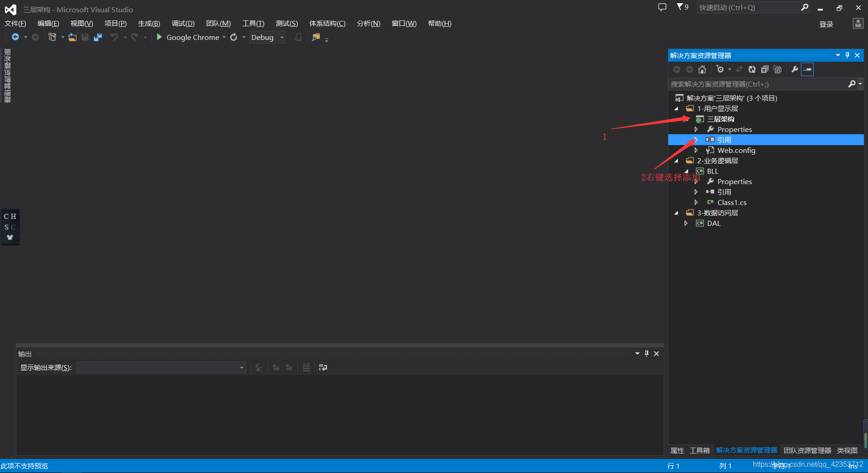Toggle auto-hide pin on Output panel
The width and height of the screenshot is (868, 473).
[647, 354]
